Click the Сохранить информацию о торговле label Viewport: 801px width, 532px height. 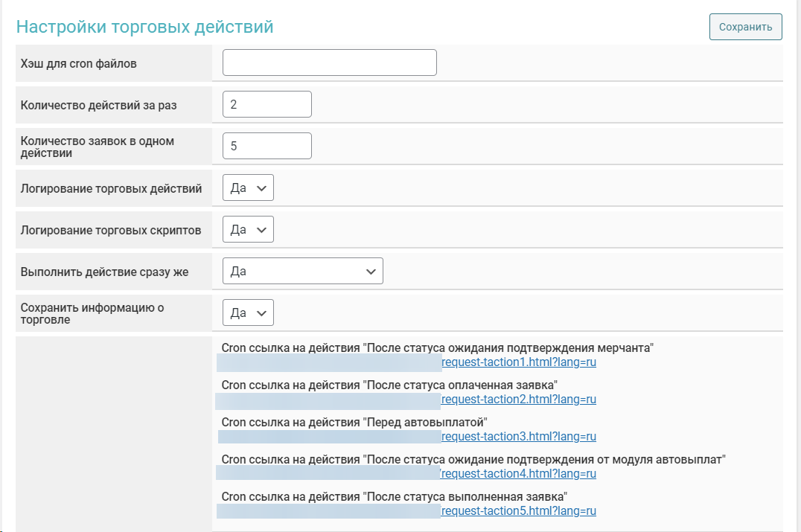coord(92,313)
